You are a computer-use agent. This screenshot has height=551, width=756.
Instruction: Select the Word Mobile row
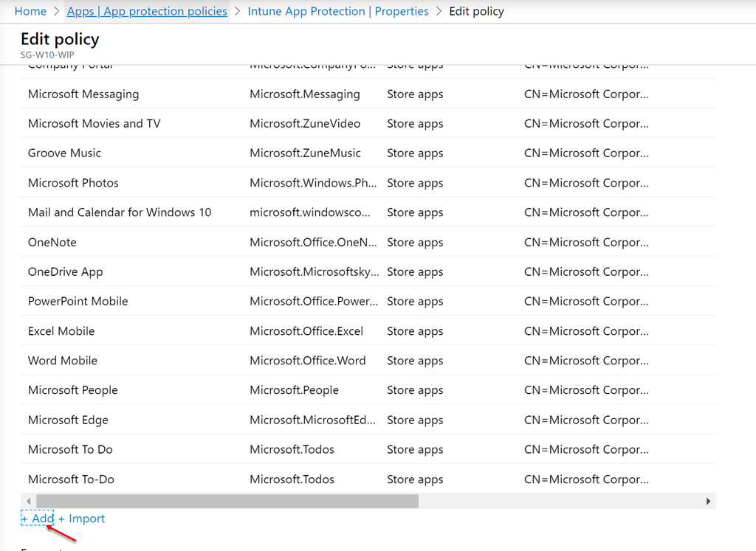click(x=63, y=361)
